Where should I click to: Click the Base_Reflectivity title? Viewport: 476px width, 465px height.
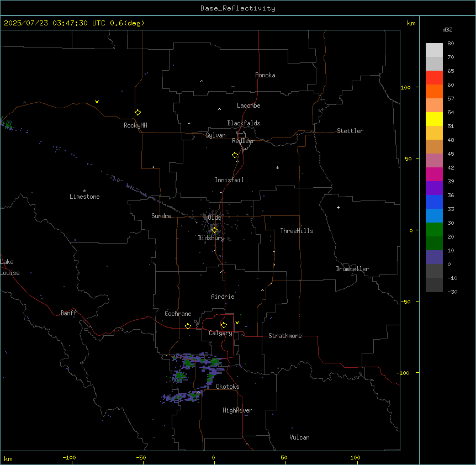[x=238, y=8]
